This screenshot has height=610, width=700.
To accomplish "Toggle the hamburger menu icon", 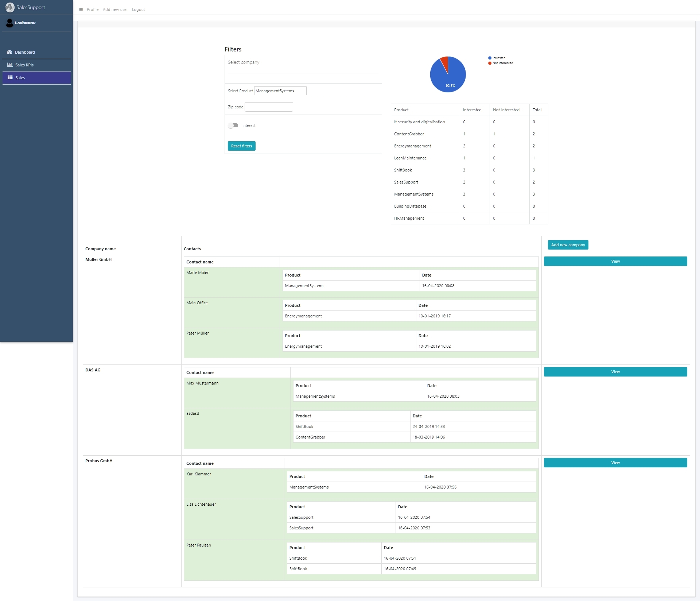I will click(81, 10).
